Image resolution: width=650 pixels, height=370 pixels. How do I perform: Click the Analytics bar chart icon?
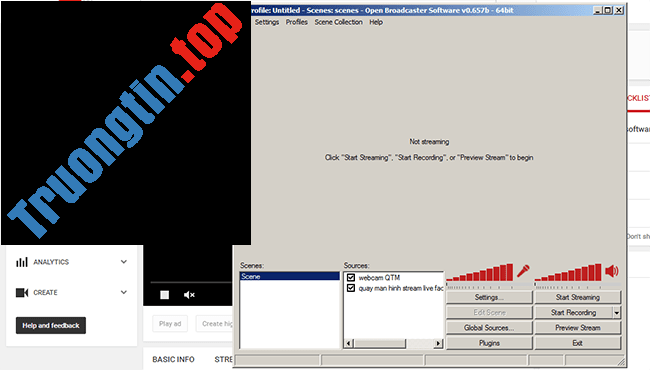tap(22, 262)
